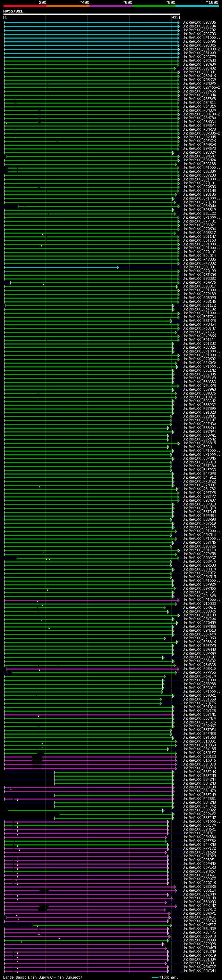
Task: Select the UniRef100_P37890 label
Action: (x=199, y=409)
